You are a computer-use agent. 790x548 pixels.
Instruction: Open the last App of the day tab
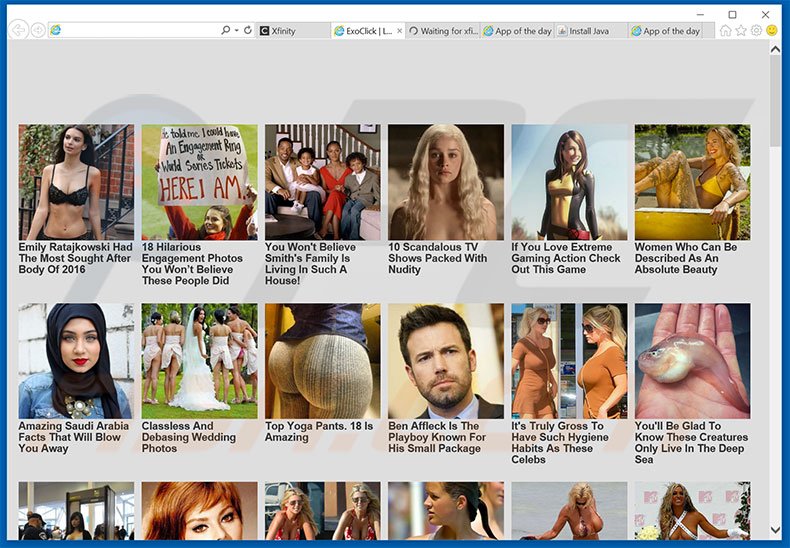click(x=666, y=31)
